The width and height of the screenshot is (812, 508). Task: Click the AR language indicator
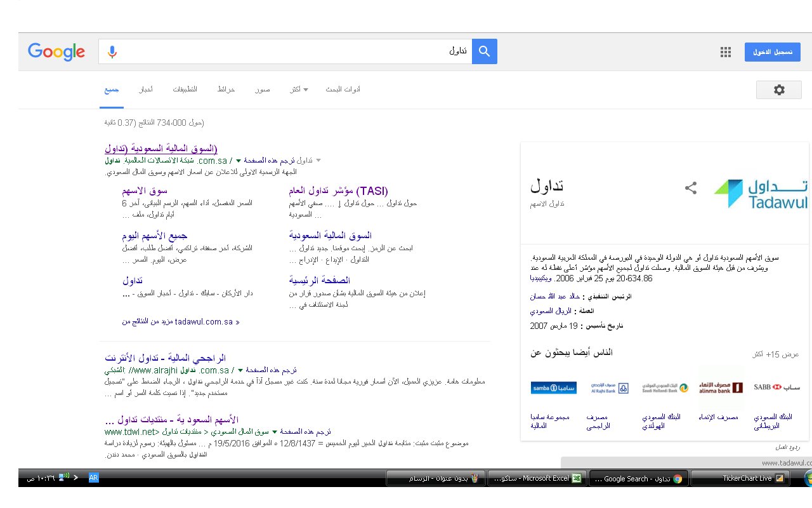click(x=93, y=478)
